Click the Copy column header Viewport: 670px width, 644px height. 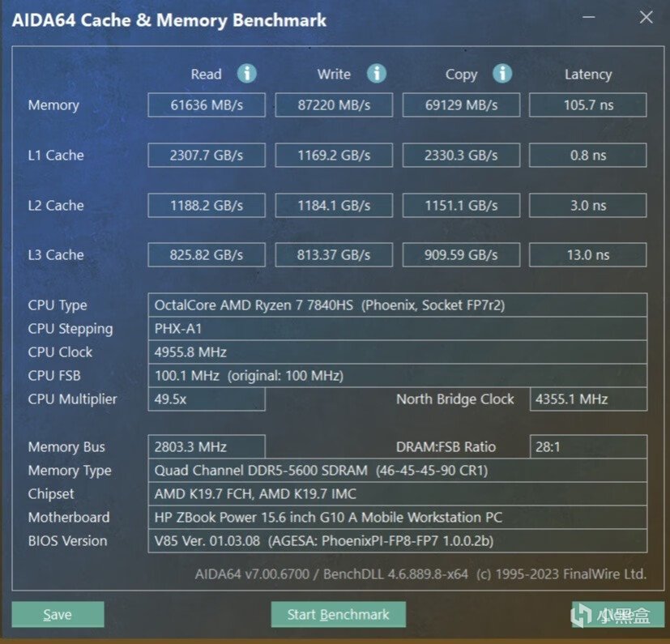(461, 75)
